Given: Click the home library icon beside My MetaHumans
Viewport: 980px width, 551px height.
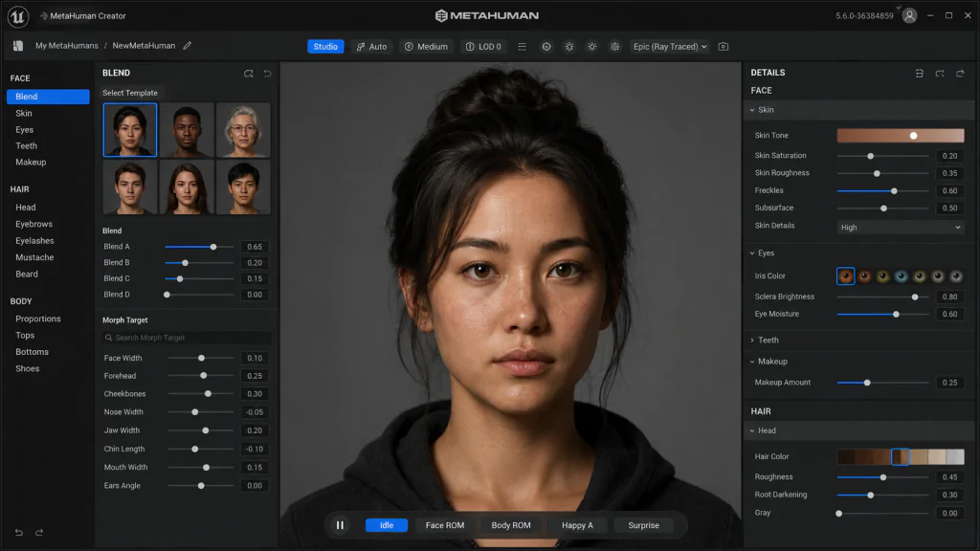Looking at the screenshot, I should [x=18, y=46].
